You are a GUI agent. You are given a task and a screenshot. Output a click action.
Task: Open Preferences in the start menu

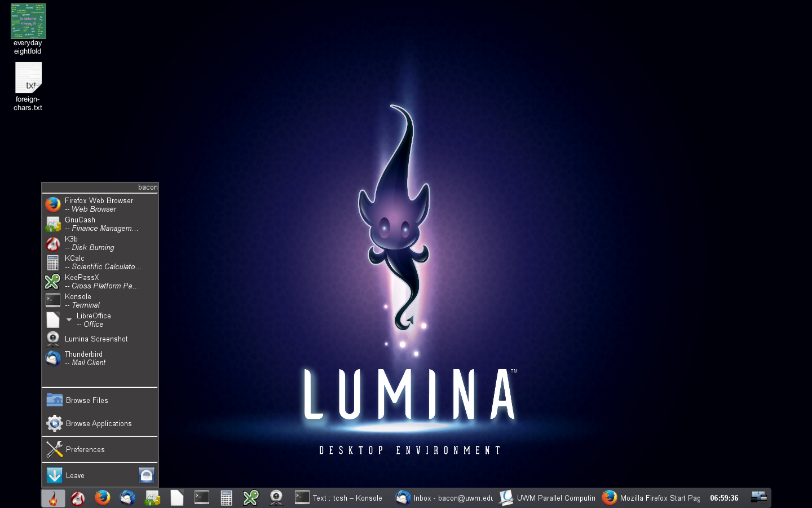(x=100, y=449)
